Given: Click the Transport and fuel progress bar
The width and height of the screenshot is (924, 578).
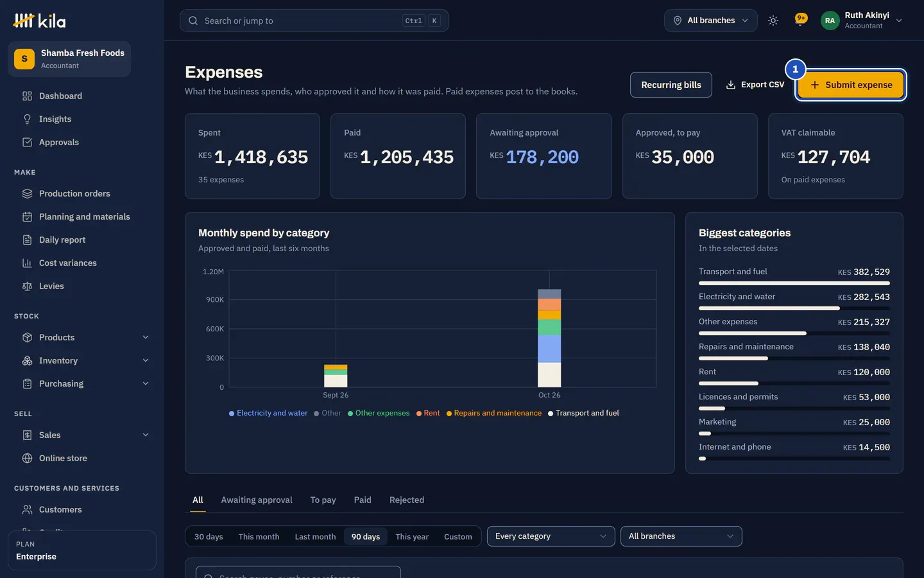Looking at the screenshot, I should tap(794, 283).
